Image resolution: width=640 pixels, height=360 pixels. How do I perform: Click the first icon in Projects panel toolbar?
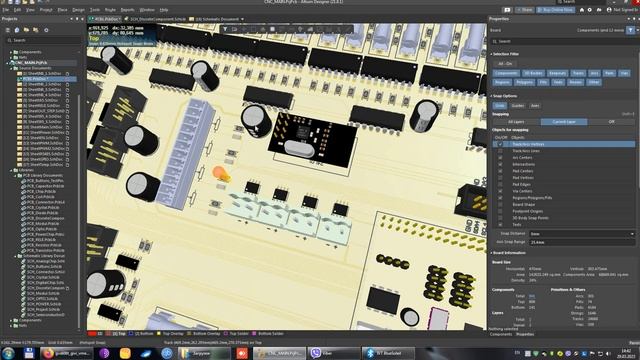[x=8, y=30]
